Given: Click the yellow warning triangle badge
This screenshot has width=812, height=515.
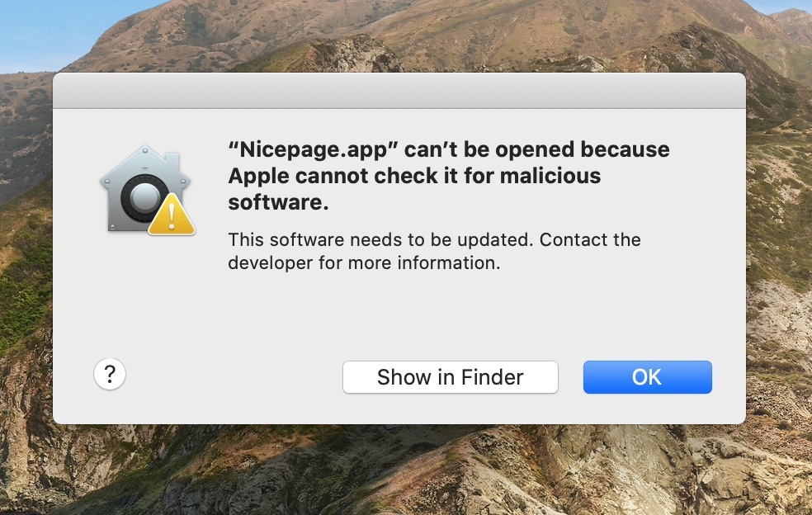Looking at the screenshot, I should tap(172, 215).
